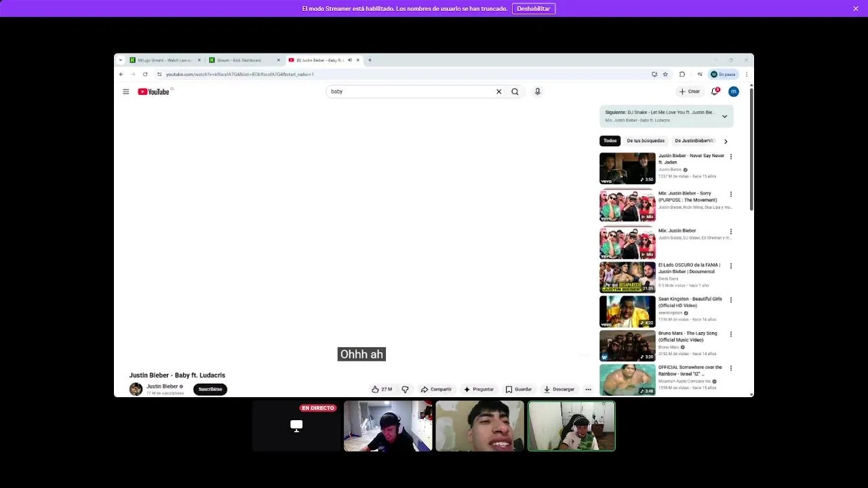The width and height of the screenshot is (868, 488).
Task: Reload the YouTube page
Action: point(145,74)
